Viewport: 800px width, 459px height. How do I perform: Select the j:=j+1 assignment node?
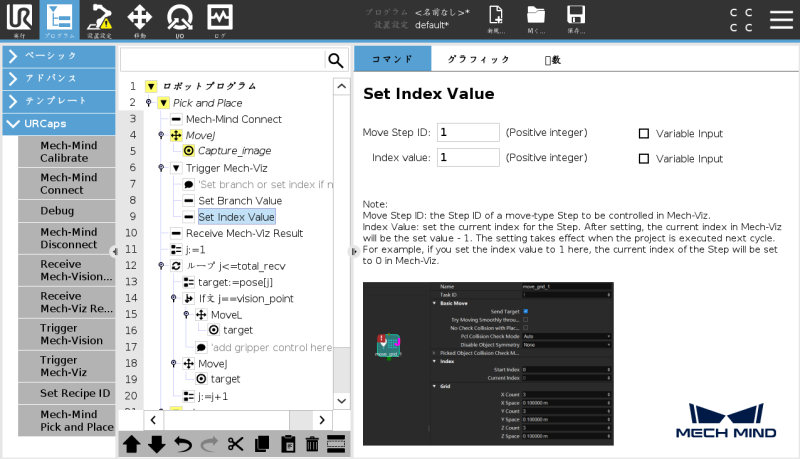(x=213, y=396)
